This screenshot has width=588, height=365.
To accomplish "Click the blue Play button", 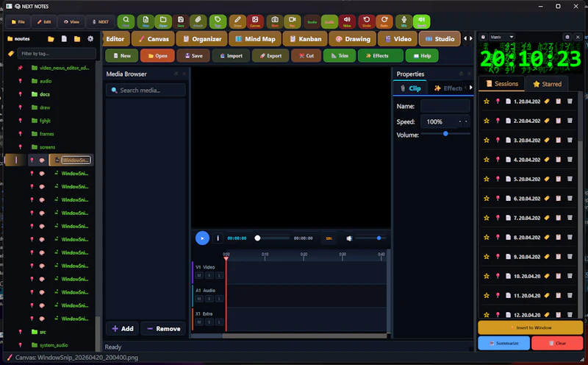I will coord(202,238).
